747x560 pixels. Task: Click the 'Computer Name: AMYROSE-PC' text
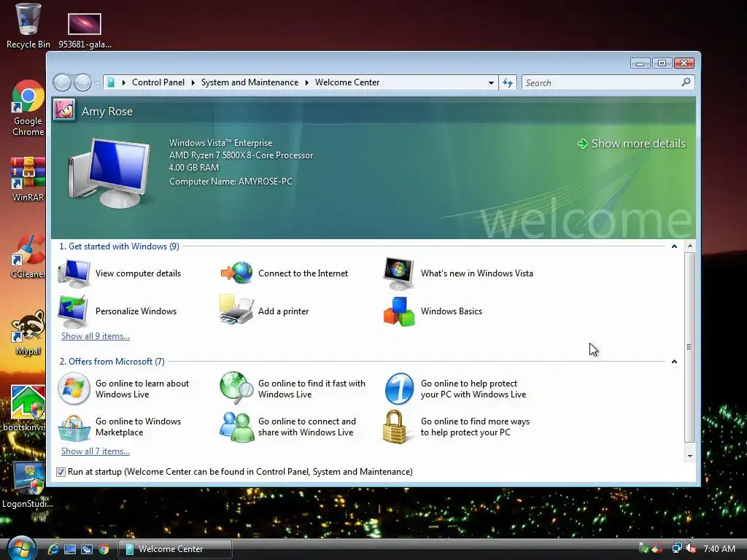[x=231, y=182]
